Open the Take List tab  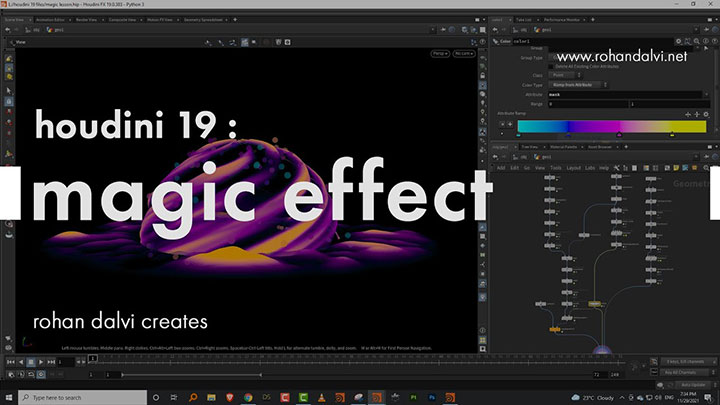pos(523,20)
